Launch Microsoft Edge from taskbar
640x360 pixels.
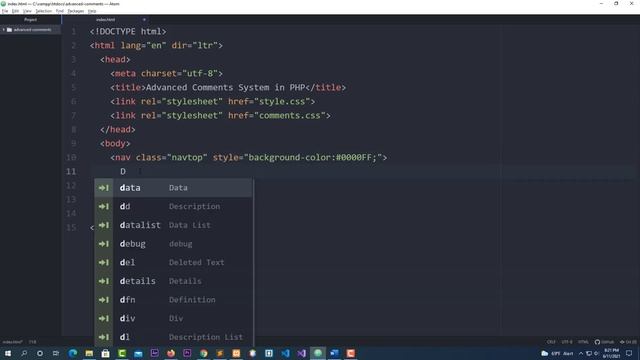[73, 353]
